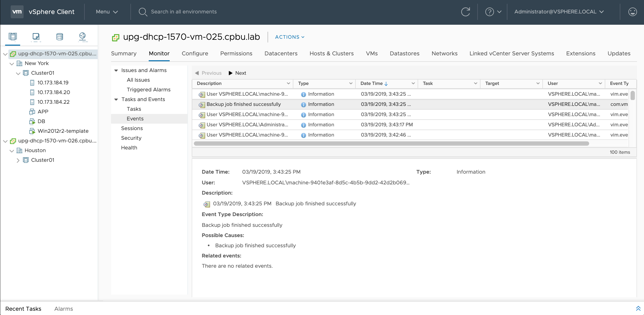Click the horizontal scrollbar of events table
The width and height of the screenshot is (644, 315).
[391, 144]
